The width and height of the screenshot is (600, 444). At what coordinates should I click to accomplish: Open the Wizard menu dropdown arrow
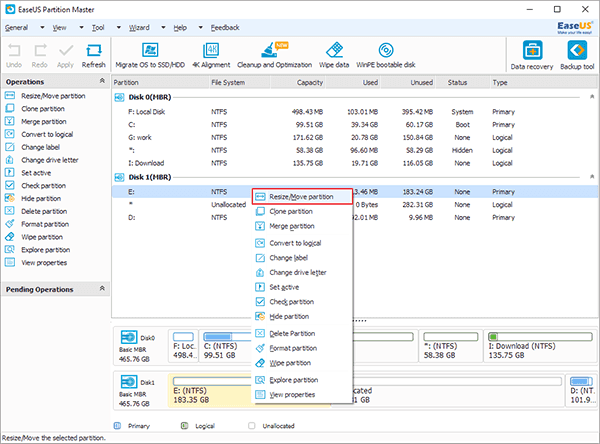coord(164,28)
